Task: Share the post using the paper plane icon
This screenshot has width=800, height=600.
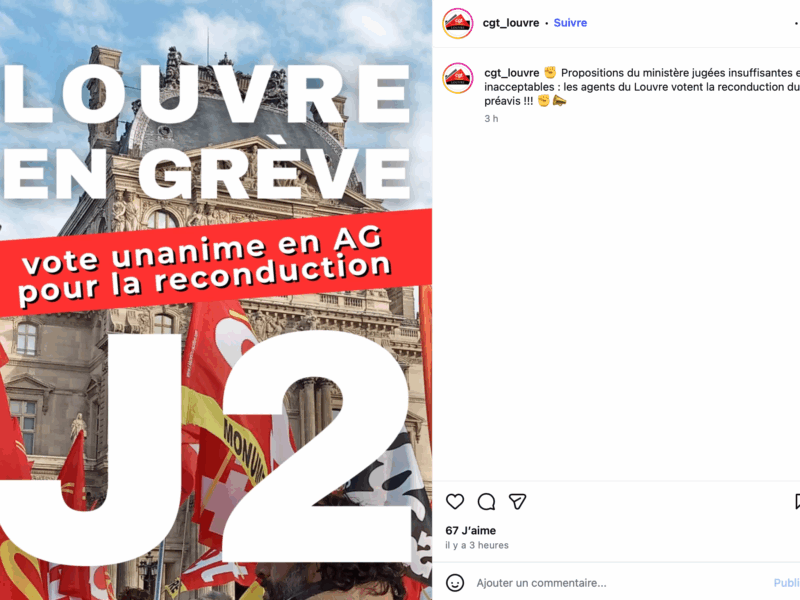Action: tap(517, 502)
